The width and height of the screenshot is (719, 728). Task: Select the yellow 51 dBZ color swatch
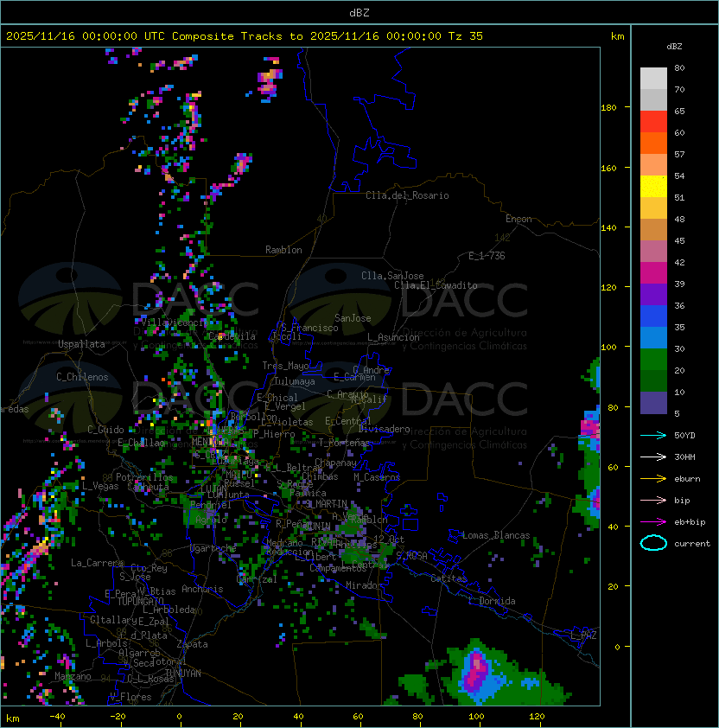pos(653,187)
